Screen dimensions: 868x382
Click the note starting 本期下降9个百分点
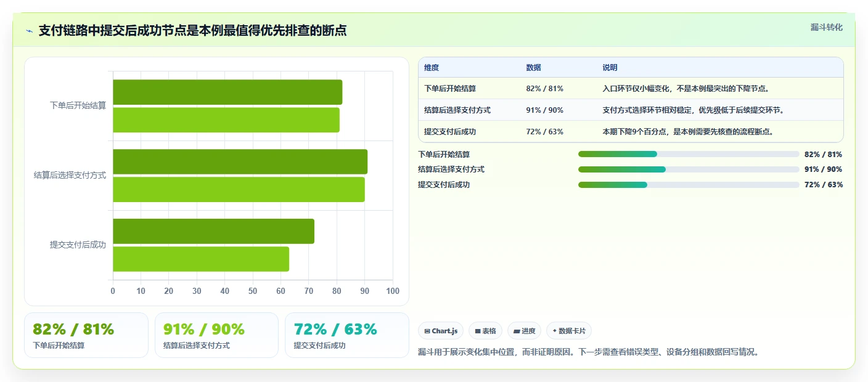688,132
